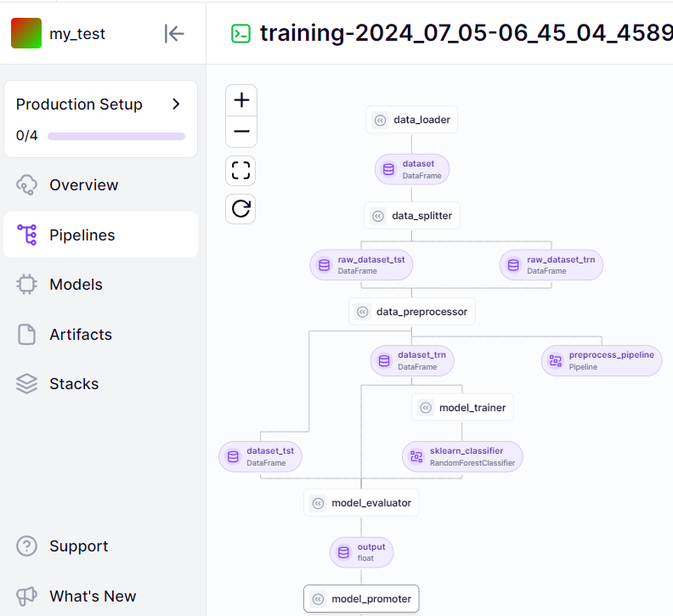Click the Production Setup progress bar
The image size is (673, 616).
click(x=116, y=136)
